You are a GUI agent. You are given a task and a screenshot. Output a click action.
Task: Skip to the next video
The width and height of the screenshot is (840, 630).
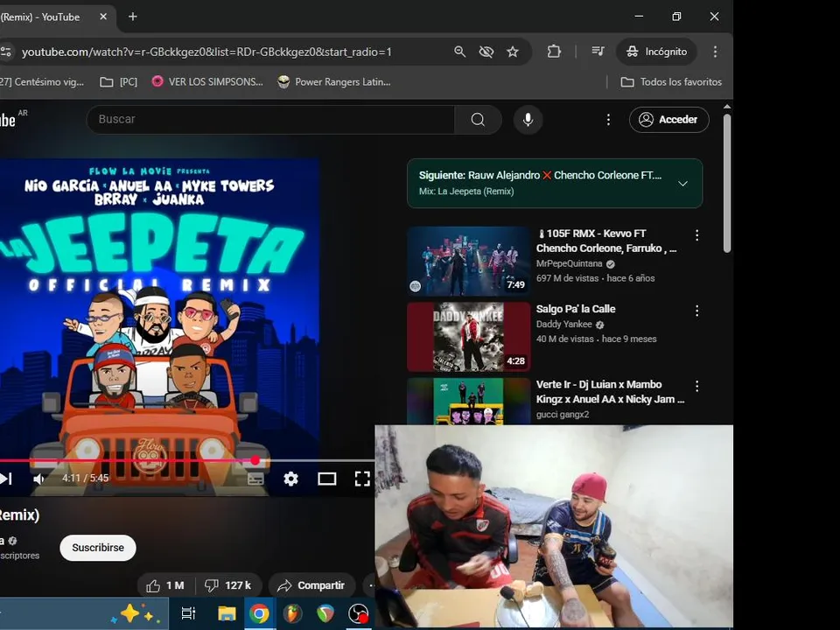pos(6,479)
